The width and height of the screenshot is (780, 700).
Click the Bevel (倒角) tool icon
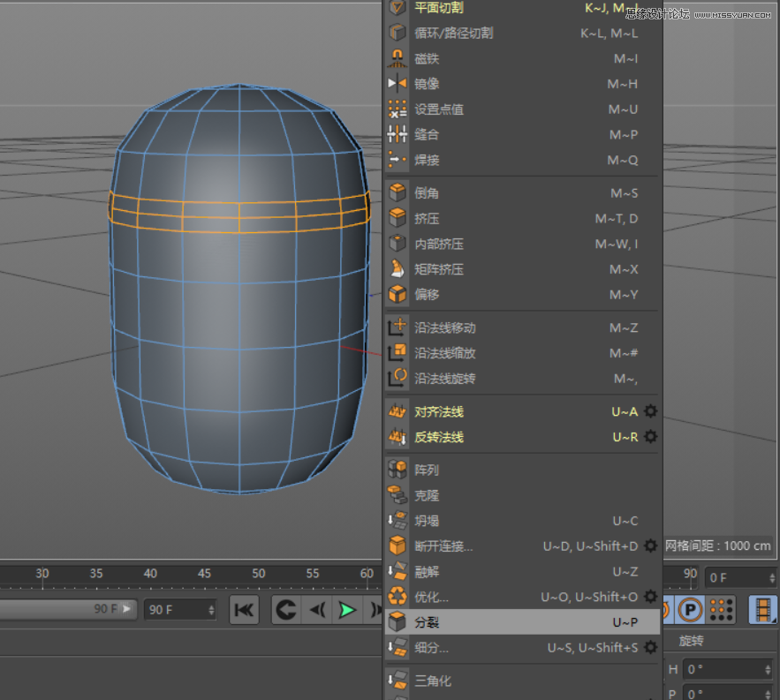398,192
